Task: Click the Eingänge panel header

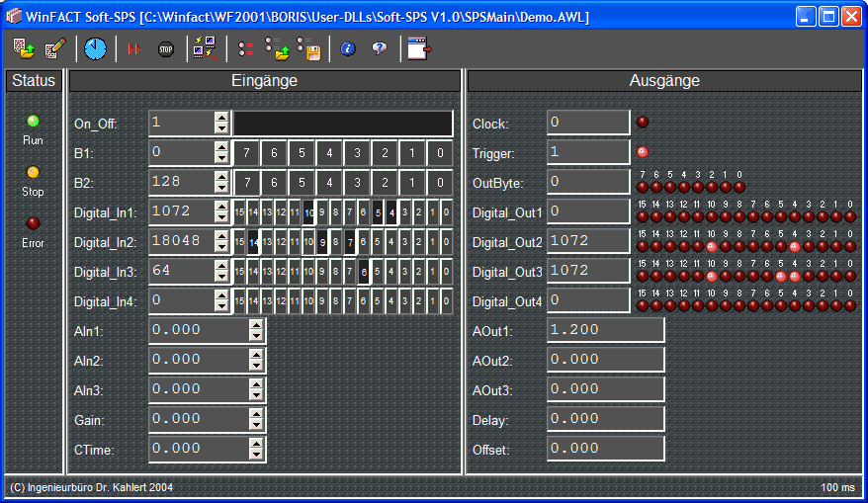Action: 265,81
